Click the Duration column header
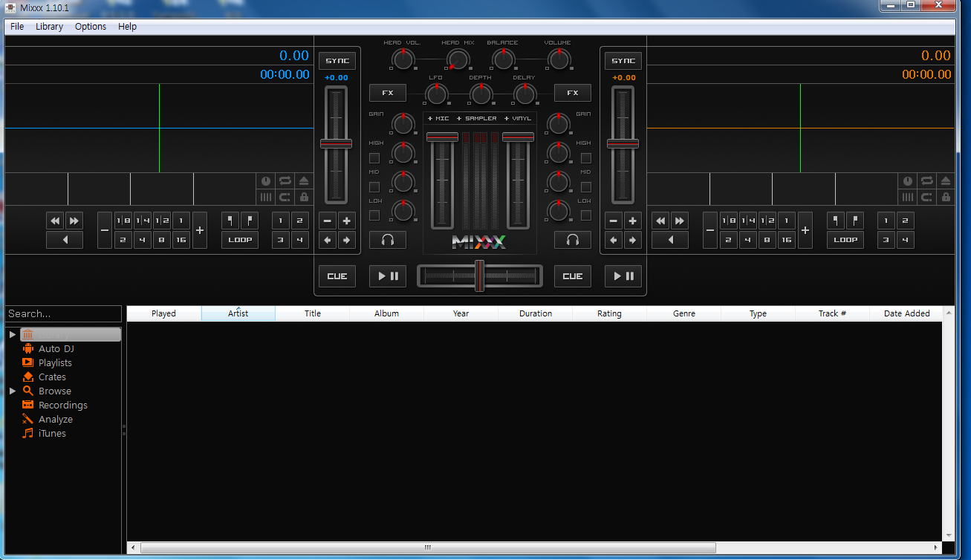 [536, 313]
